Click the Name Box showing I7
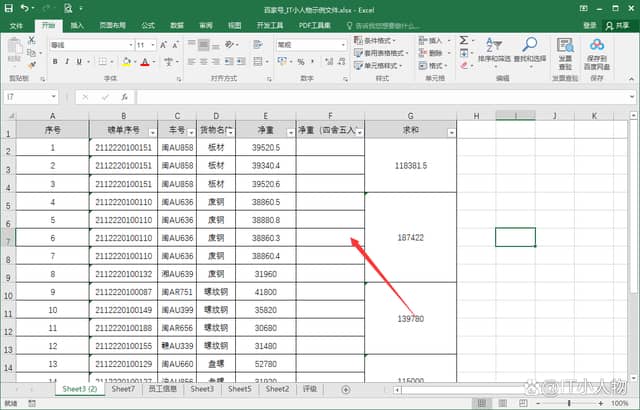This screenshot has width=640, height=410. tap(28, 97)
